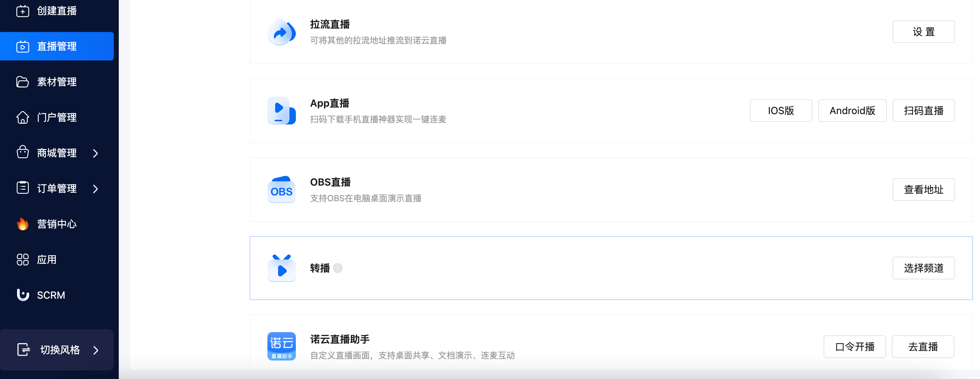Click the 诺云直播助手 app icon
The width and height of the screenshot is (980, 379).
pos(282,346)
